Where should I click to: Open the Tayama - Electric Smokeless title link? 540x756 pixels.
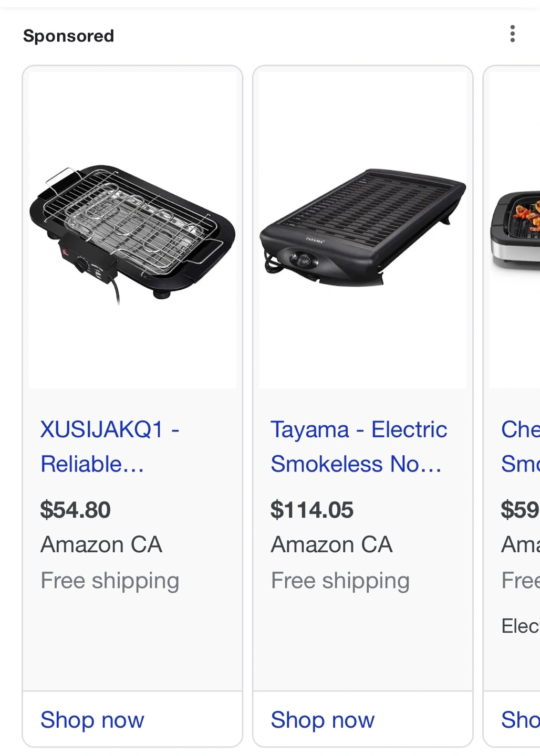(359, 447)
